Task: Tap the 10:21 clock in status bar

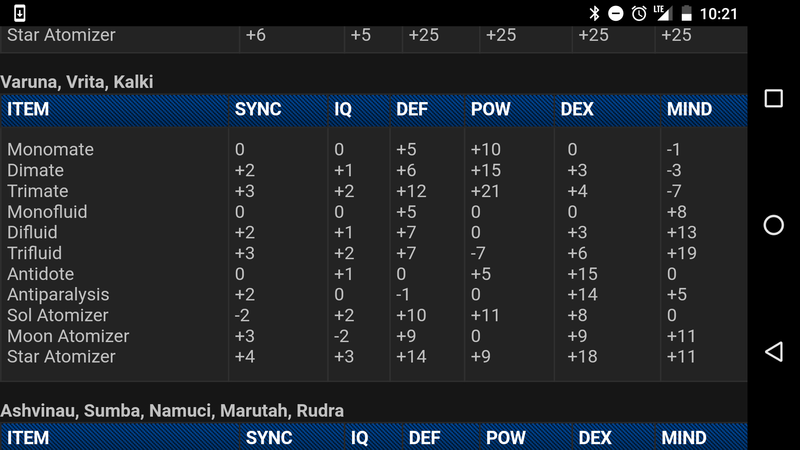Action: point(718,14)
